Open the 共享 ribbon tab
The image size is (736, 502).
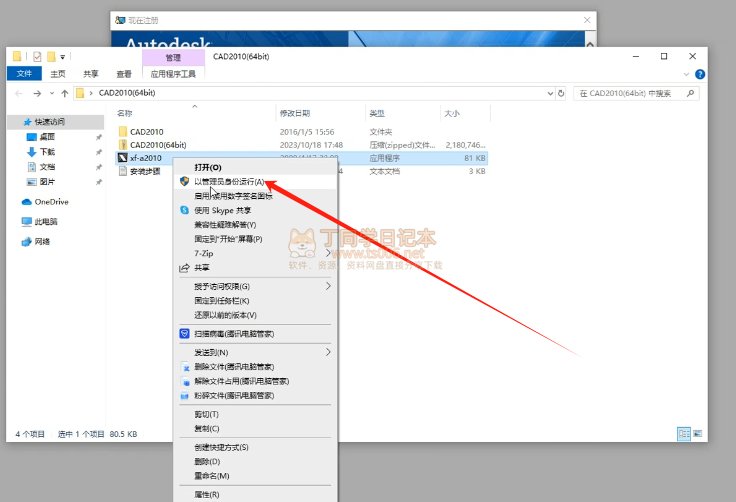tap(91, 74)
